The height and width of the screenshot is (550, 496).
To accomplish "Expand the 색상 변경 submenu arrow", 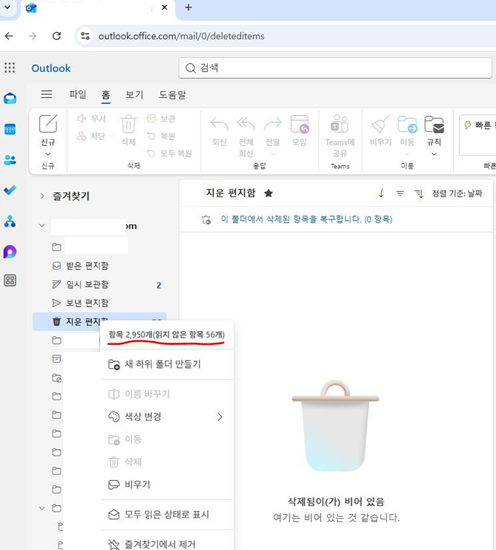I will pos(220,417).
